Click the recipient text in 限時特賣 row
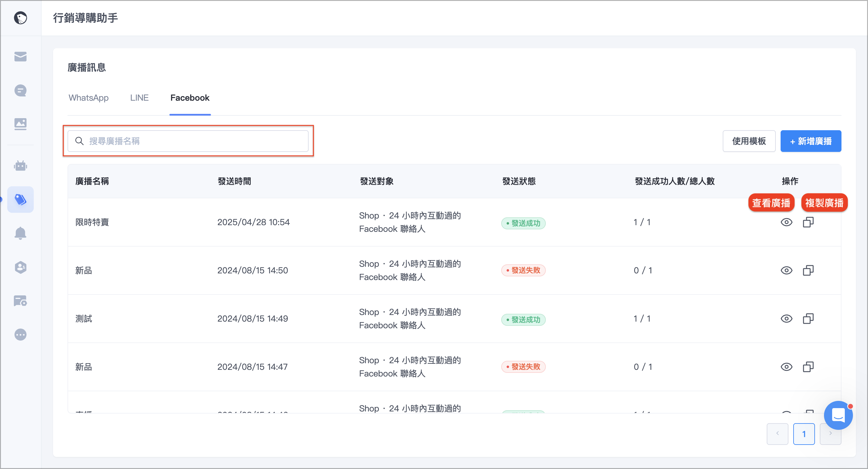The height and width of the screenshot is (469, 868). click(410, 222)
